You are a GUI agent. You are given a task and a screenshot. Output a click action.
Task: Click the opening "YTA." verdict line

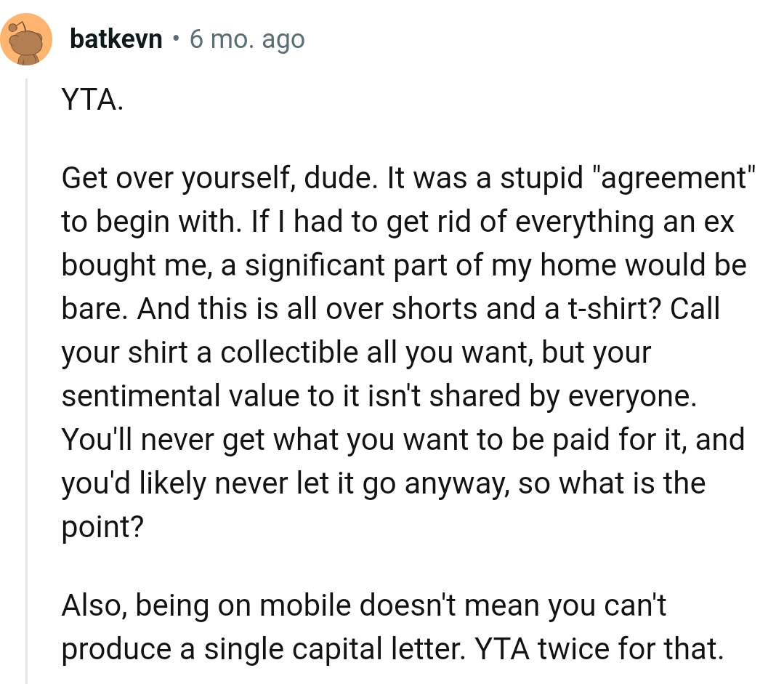pos(93,100)
